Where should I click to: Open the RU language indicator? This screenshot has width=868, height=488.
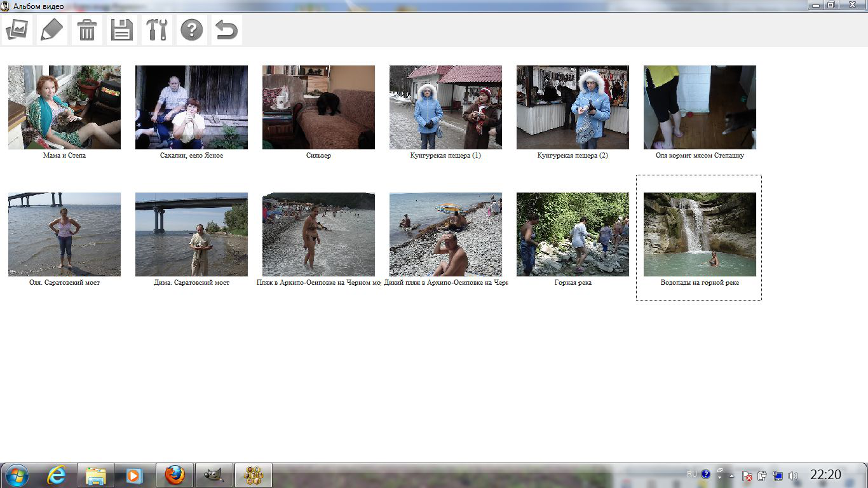point(692,474)
